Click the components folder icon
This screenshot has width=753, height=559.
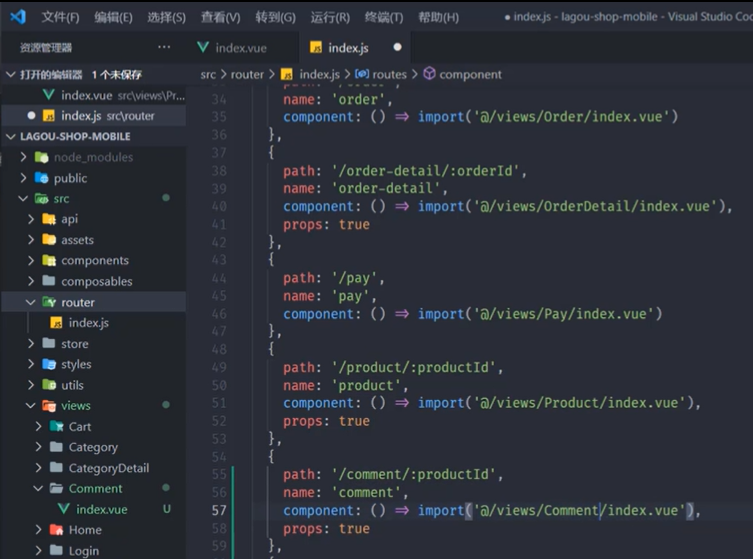point(49,260)
